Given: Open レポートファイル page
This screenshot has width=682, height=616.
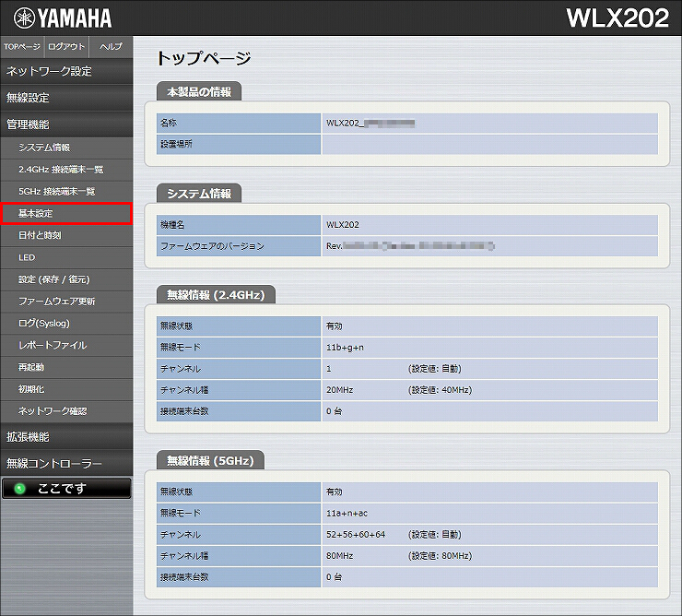Looking at the screenshot, I should coord(66,345).
